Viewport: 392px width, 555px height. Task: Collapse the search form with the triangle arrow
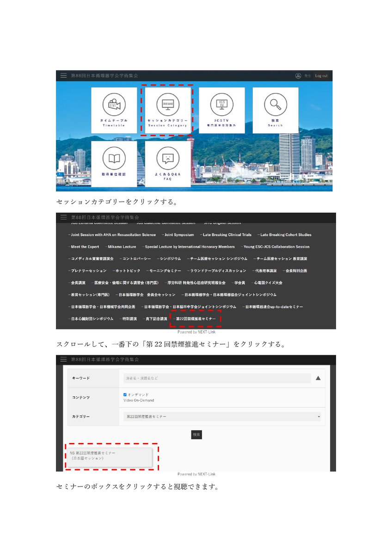point(318,378)
